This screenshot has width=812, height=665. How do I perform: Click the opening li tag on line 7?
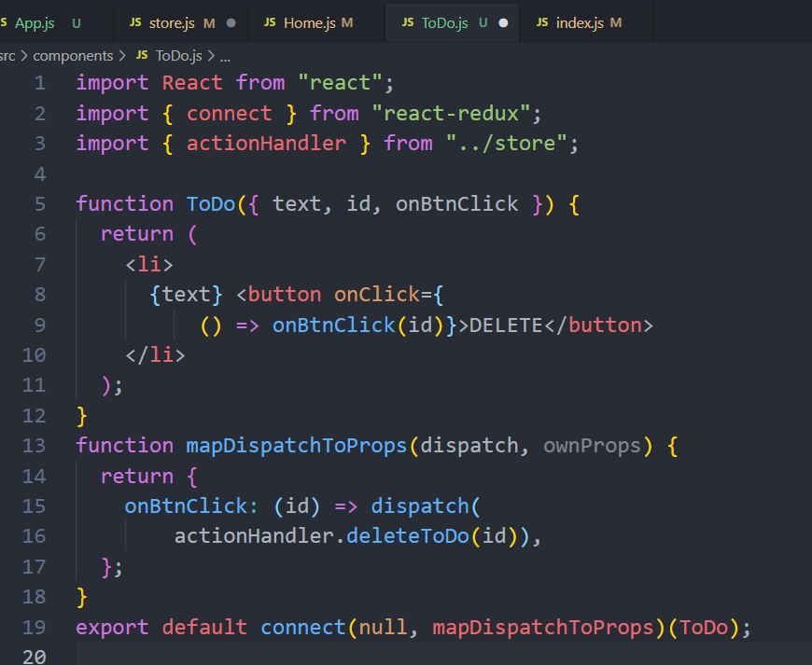click(149, 265)
